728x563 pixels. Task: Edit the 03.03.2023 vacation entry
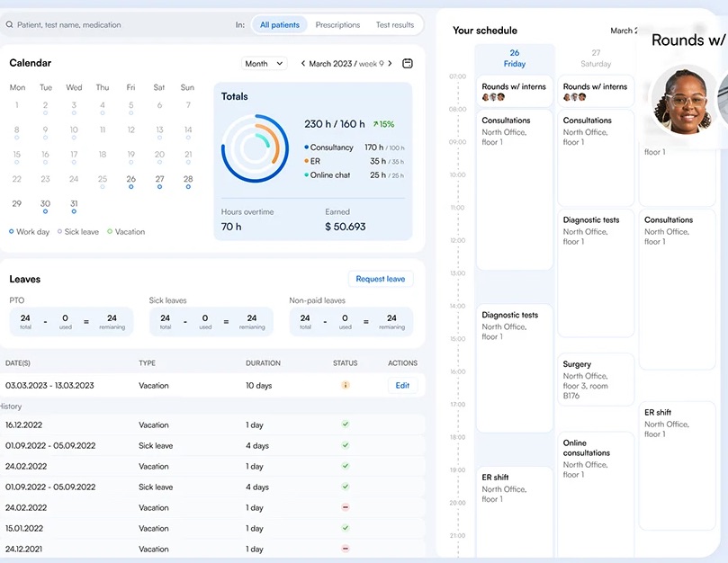401,385
